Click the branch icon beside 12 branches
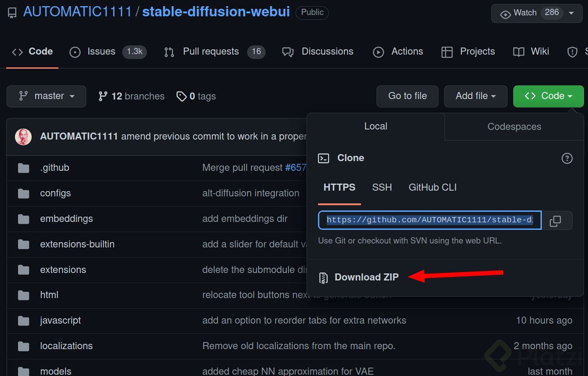The width and height of the screenshot is (588, 376). 103,96
